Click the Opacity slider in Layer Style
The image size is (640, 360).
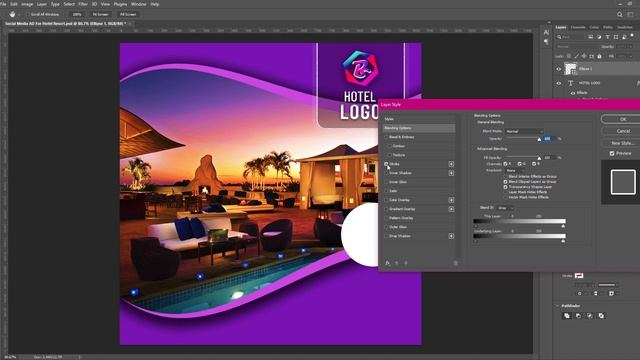tap(524, 139)
